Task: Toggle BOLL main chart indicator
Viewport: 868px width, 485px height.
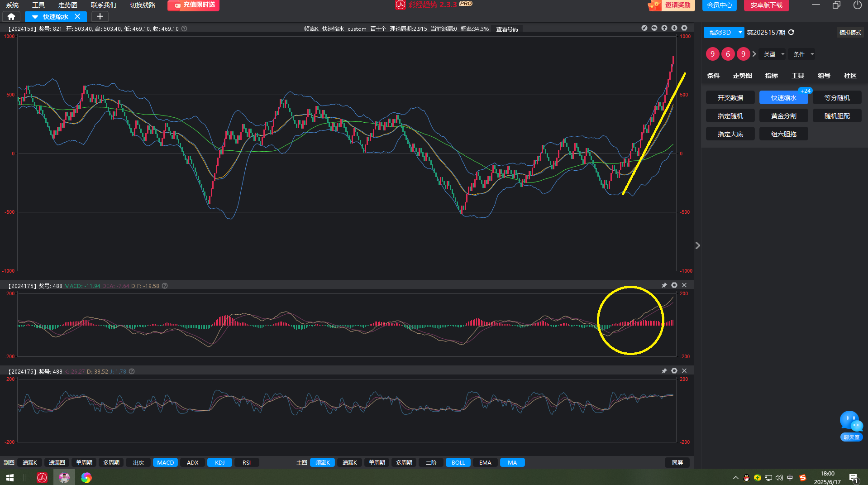Action: click(458, 462)
